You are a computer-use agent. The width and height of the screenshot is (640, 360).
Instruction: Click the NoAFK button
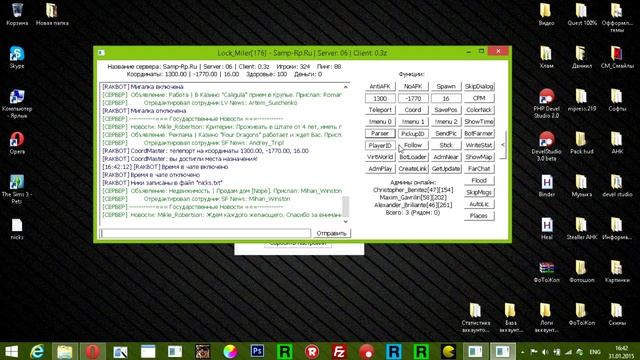[413, 87]
